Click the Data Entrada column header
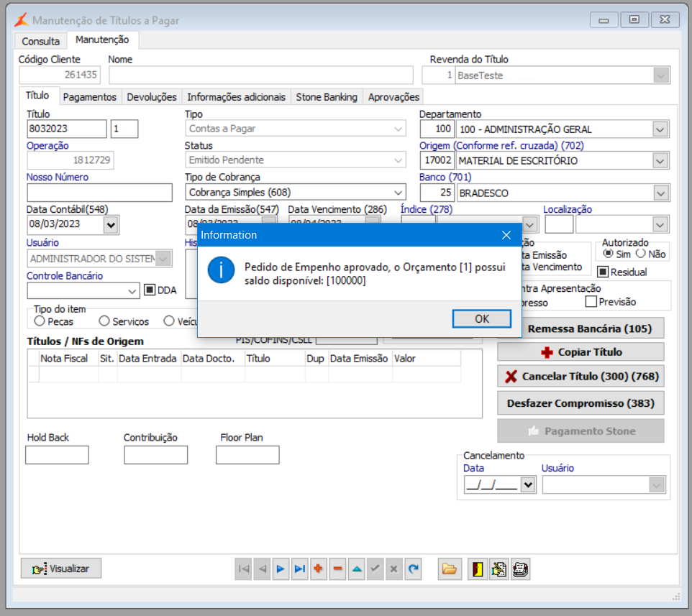Viewport: 692px width, 616px height. point(149,359)
